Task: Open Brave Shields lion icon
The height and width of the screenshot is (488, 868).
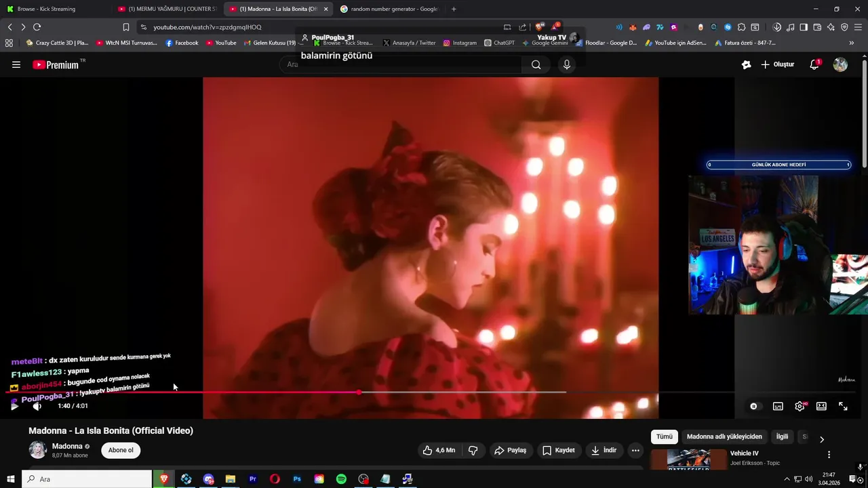Action: point(540,27)
